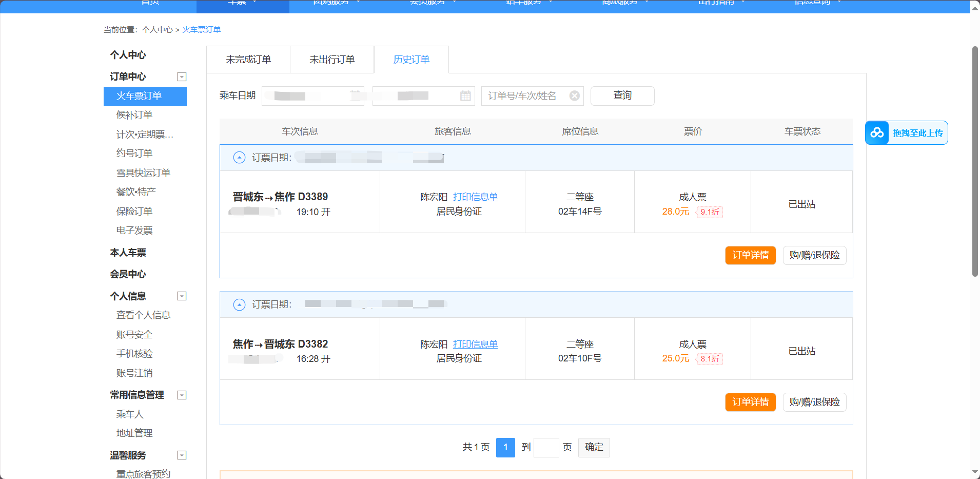
Task: Click the page number input box
Action: click(x=546, y=447)
